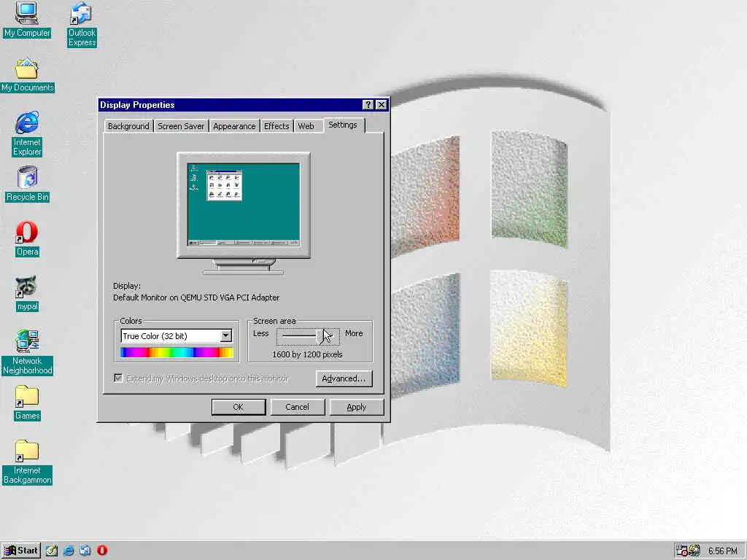This screenshot has width=747, height=560.
Task: Select the Internet Explorer desktop icon
Action: tap(27, 134)
